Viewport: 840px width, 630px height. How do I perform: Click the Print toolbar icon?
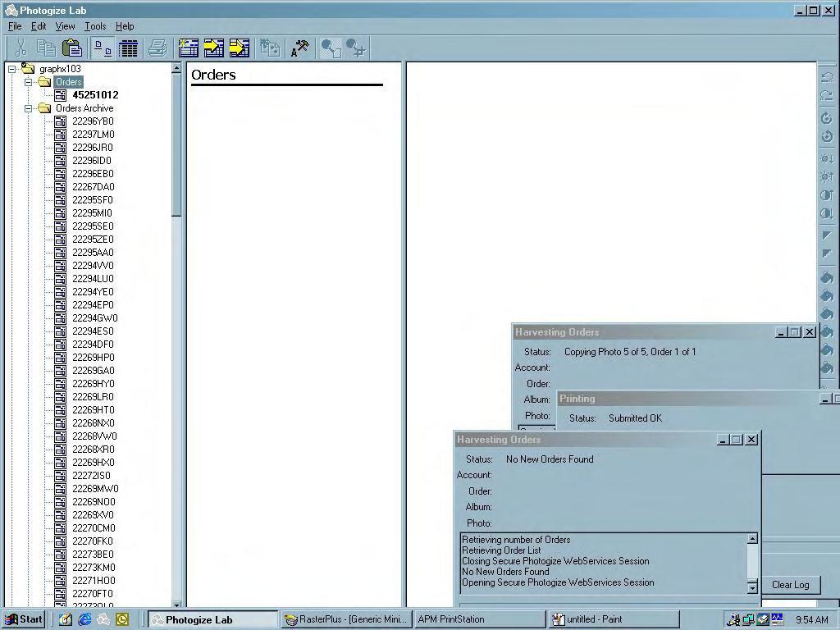click(x=157, y=48)
